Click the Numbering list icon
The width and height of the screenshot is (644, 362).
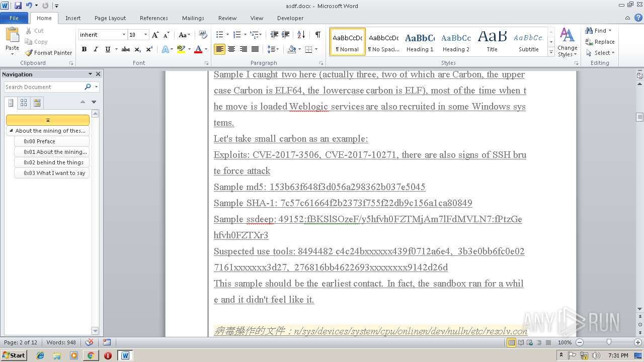coord(237,35)
